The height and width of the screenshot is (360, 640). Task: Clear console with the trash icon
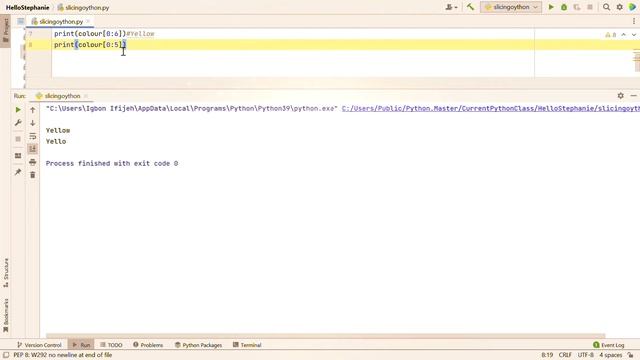coord(33,175)
